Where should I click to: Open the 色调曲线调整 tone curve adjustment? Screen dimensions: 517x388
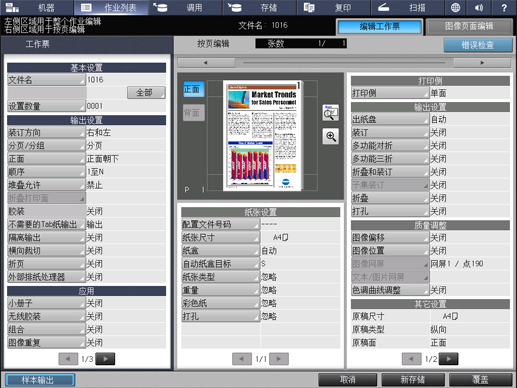point(390,290)
